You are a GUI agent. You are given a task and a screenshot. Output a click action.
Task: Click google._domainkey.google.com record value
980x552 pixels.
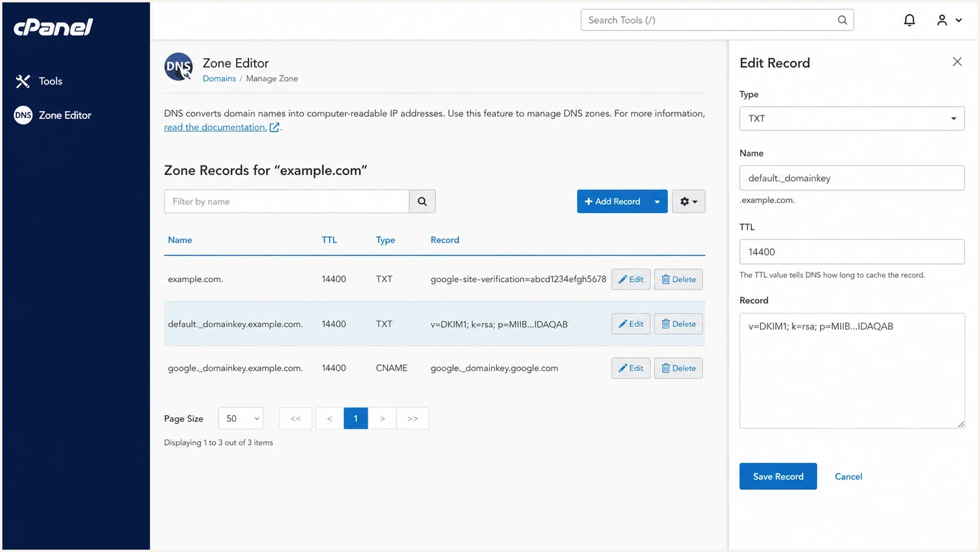click(494, 368)
